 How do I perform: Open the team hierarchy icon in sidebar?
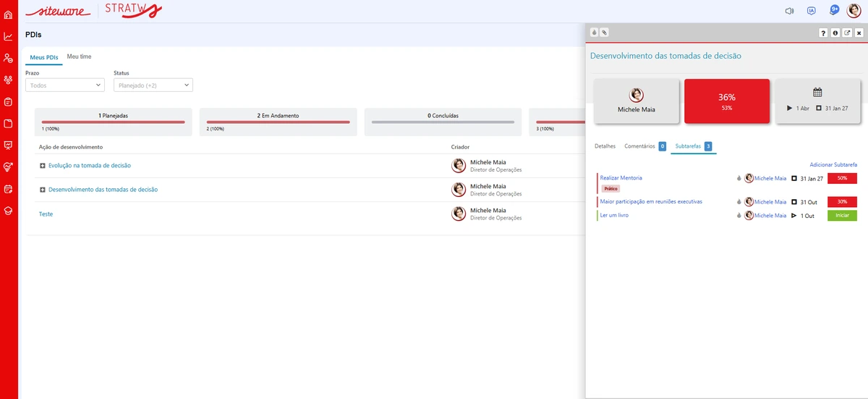point(9,80)
